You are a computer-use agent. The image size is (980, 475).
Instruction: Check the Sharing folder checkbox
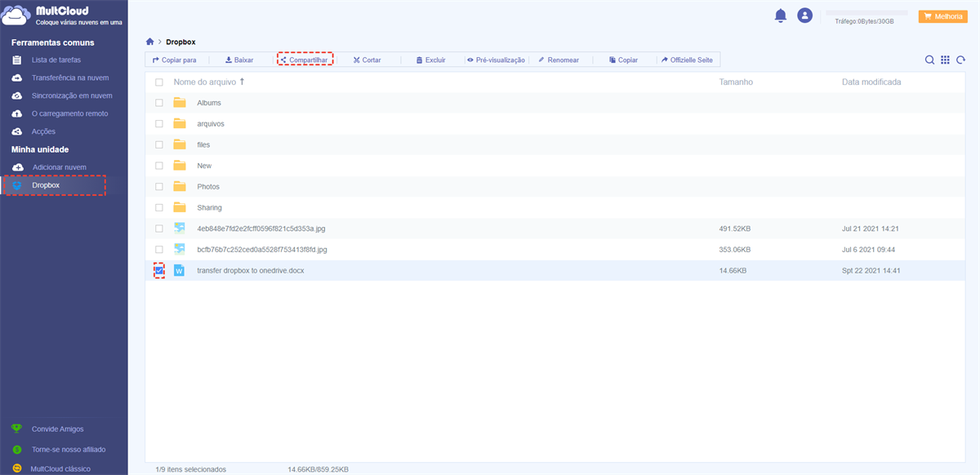pos(159,207)
